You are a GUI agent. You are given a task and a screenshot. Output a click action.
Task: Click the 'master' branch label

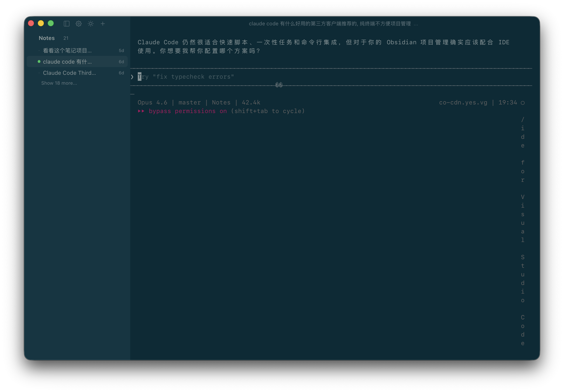pos(189,103)
